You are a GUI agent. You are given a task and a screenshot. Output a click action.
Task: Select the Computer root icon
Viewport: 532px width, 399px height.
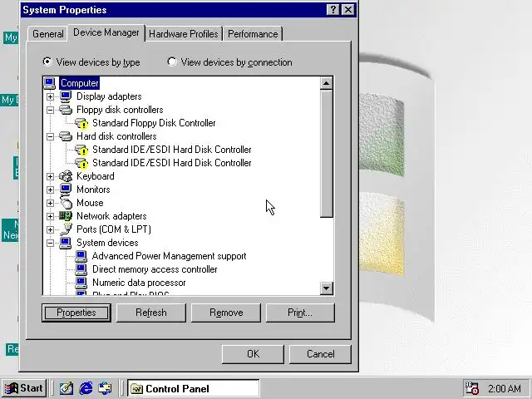(50, 83)
